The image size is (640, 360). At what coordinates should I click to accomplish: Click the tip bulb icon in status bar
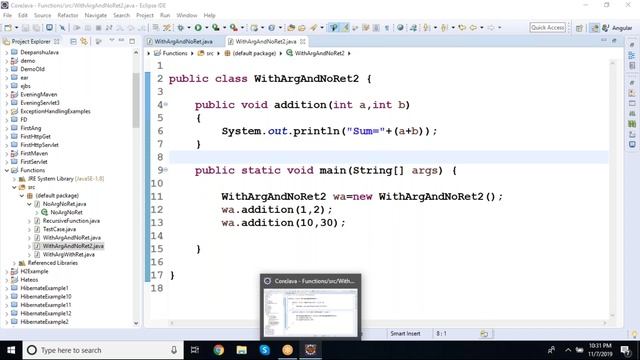point(634,334)
